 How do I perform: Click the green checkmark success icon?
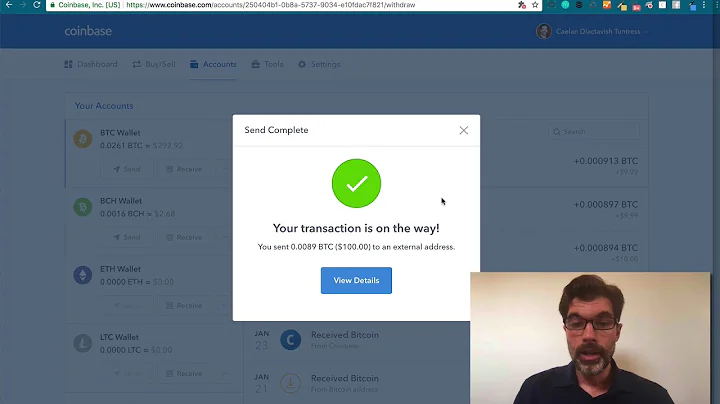[x=356, y=183]
